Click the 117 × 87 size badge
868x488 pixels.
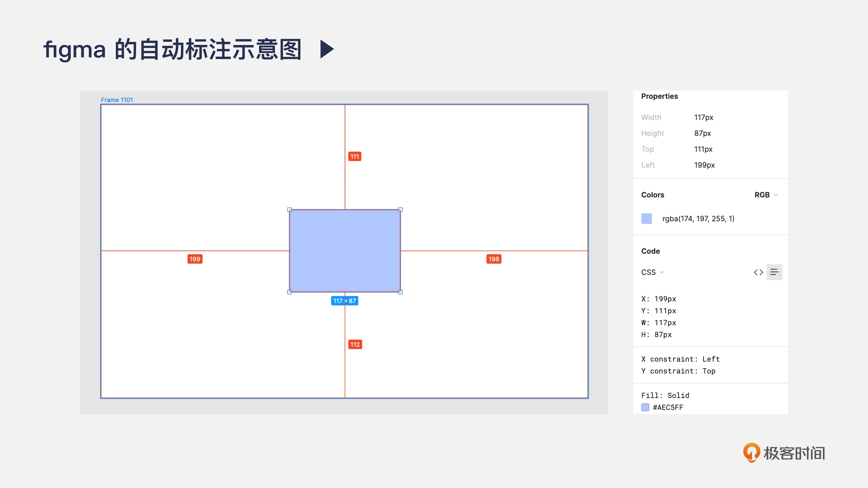point(344,301)
